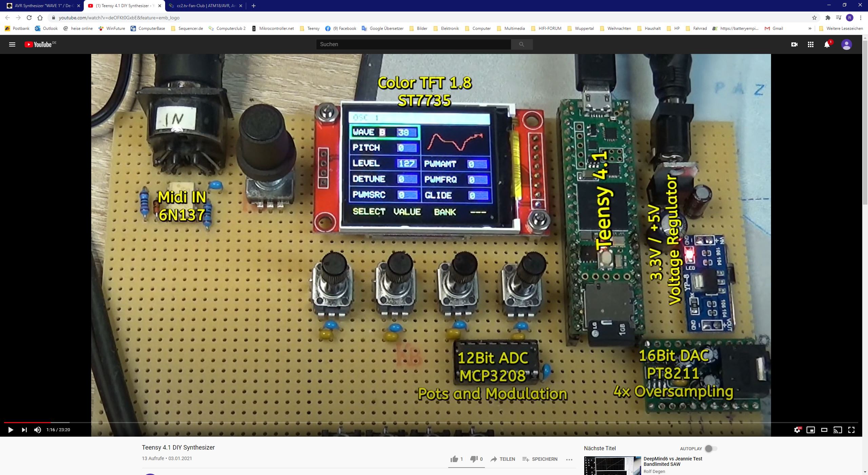Image resolution: width=868 pixels, height=475 pixels.
Task: Like the video with thumbs up
Action: pos(454,459)
